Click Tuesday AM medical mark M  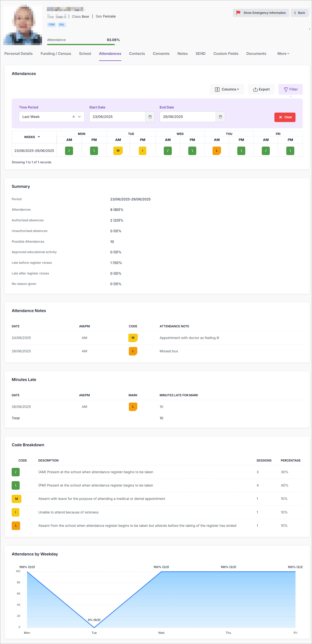(x=118, y=151)
